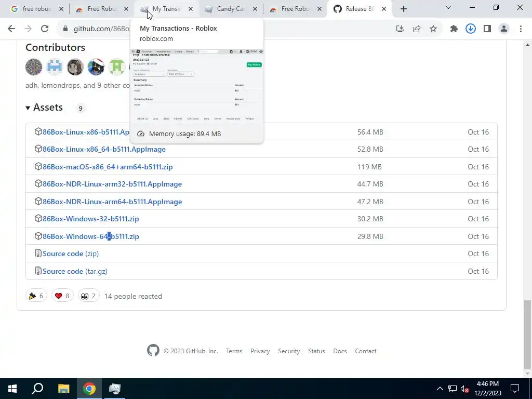Download 86Box-NDR-Linux-arm32-b5111.AppImage

coord(112,184)
